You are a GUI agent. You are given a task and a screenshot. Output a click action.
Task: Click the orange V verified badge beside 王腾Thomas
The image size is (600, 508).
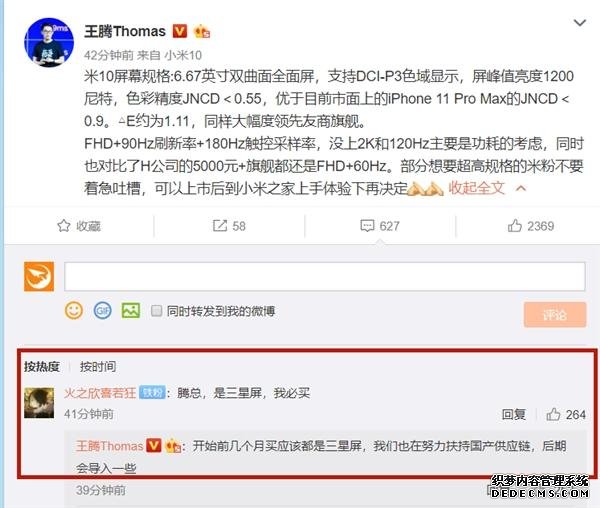[x=180, y=31]
